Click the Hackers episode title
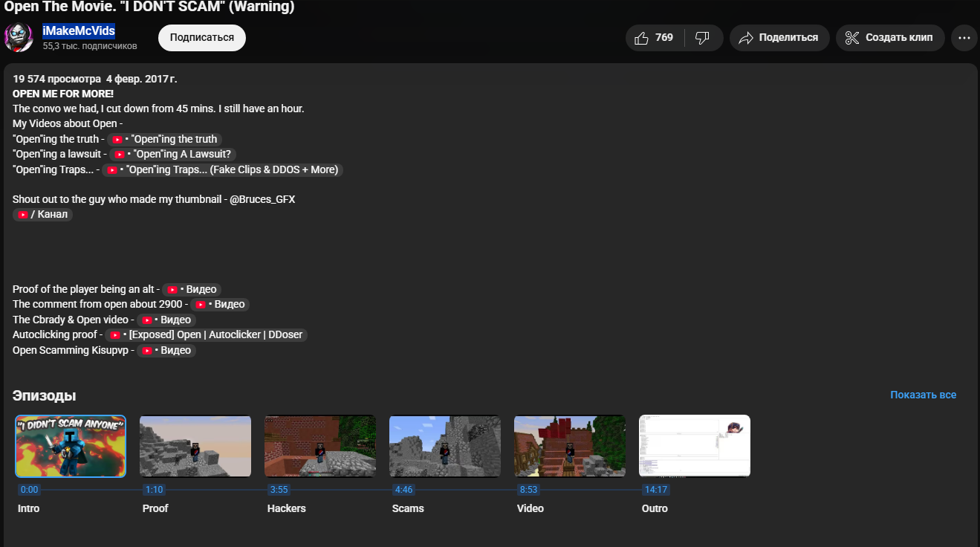The height and width of the screenshot is (547, 980). coord(287,509)
